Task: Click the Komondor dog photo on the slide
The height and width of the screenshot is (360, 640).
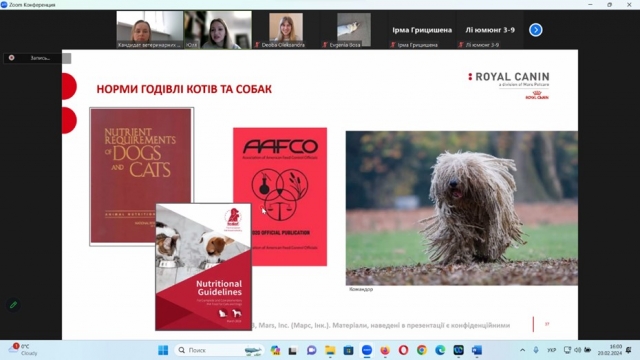Action: point(462,208)
